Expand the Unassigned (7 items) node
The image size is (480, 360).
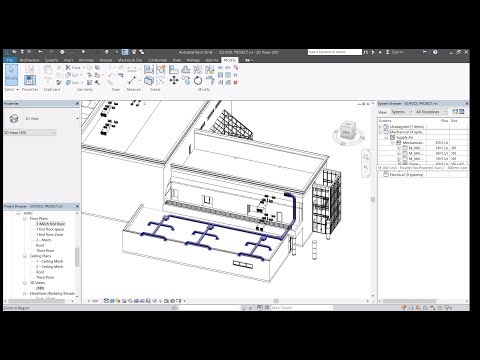coord(380,127)
